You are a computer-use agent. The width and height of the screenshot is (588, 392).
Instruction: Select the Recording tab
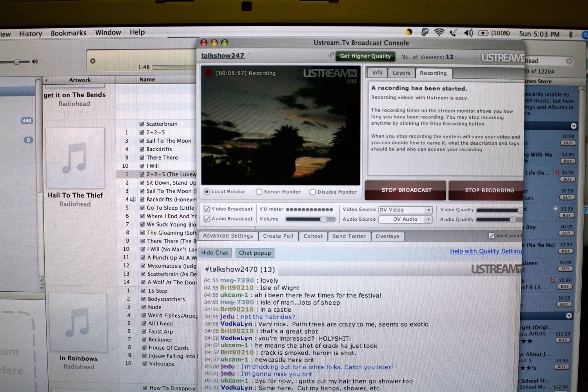click(433, 73)
